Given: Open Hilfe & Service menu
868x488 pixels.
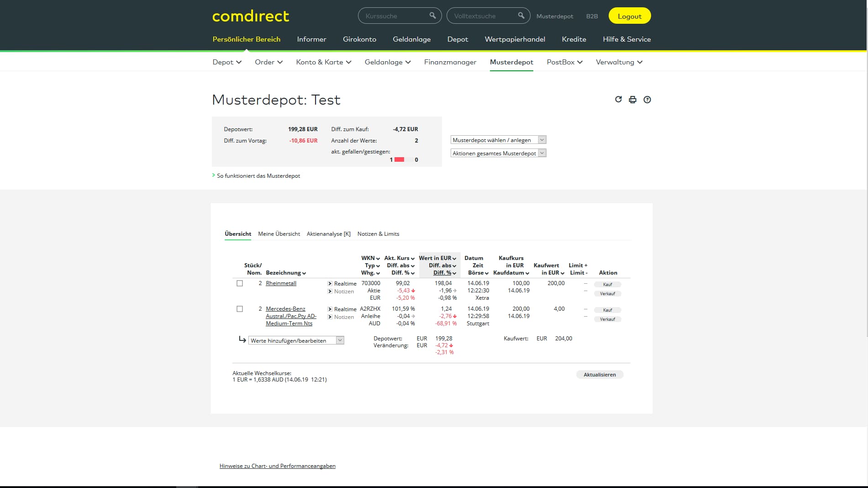Looking at the screenshot, I should tap(626, 39).
